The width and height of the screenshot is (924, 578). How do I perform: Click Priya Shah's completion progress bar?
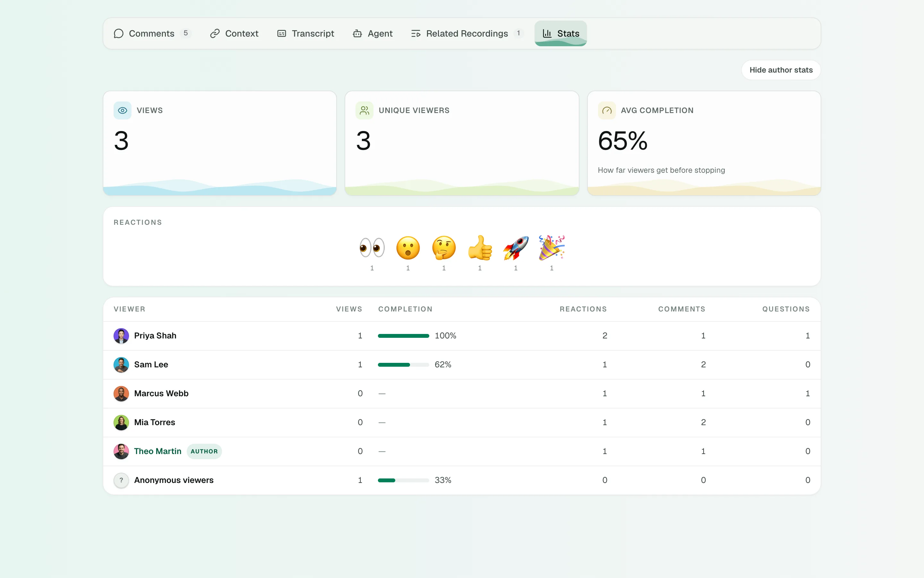point(404,336)
